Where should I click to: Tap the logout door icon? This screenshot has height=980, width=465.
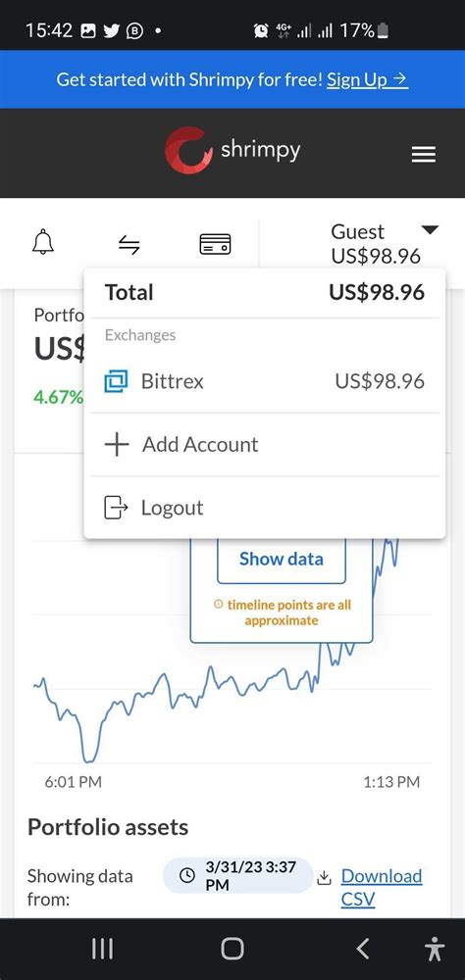[x=116, y=508]
